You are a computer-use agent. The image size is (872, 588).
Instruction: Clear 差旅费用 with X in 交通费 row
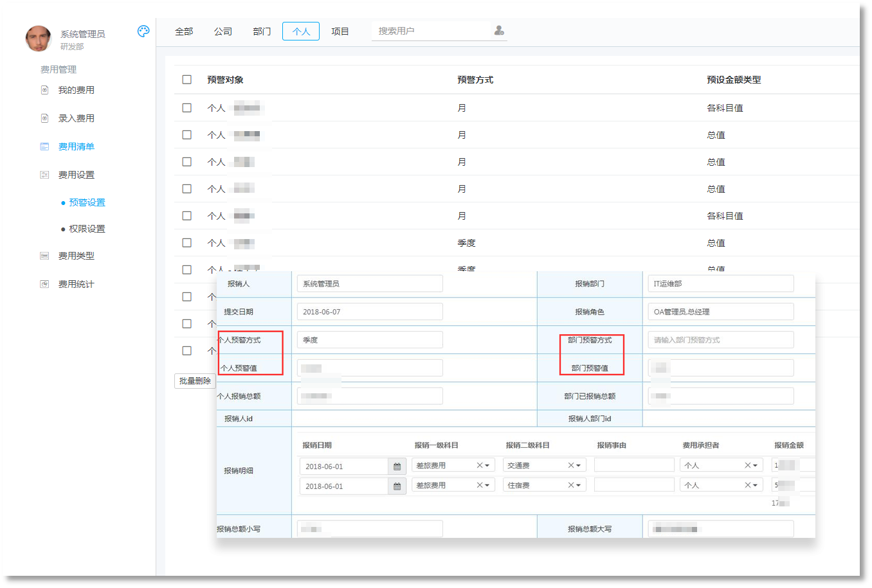pos(479,465)
